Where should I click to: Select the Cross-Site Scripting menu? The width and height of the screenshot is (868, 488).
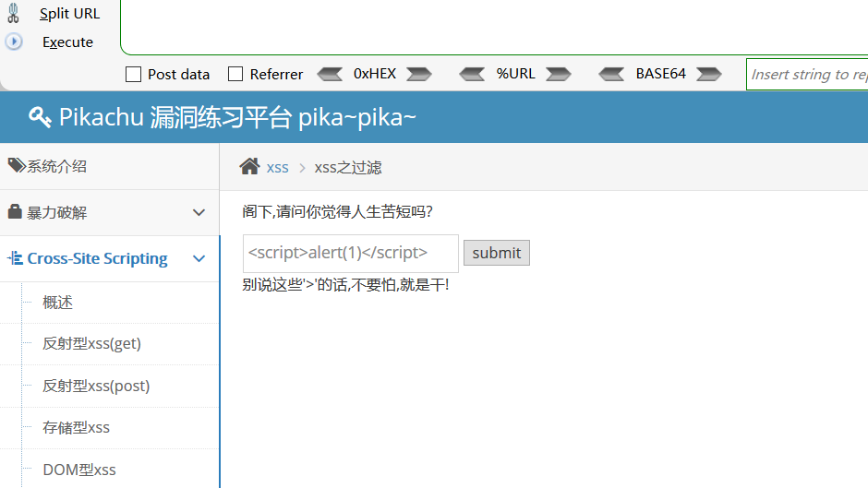click(110, 259)
